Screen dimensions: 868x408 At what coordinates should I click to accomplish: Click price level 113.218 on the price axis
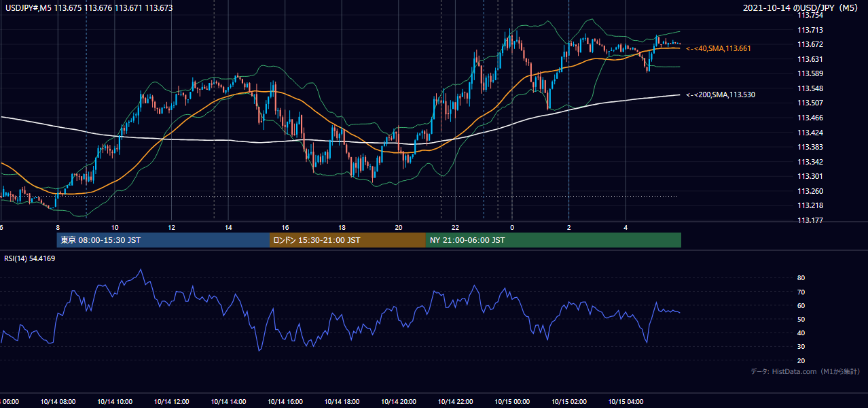(x=810, y=205)
